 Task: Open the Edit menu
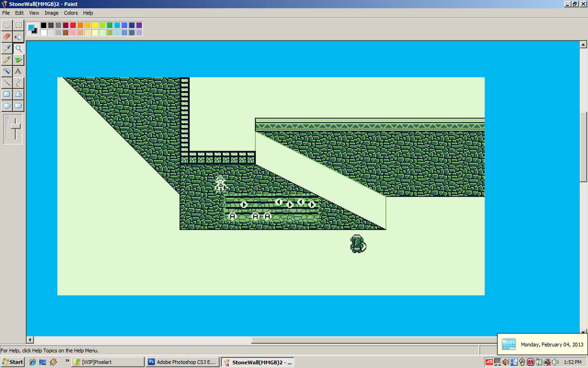point(20,13)
